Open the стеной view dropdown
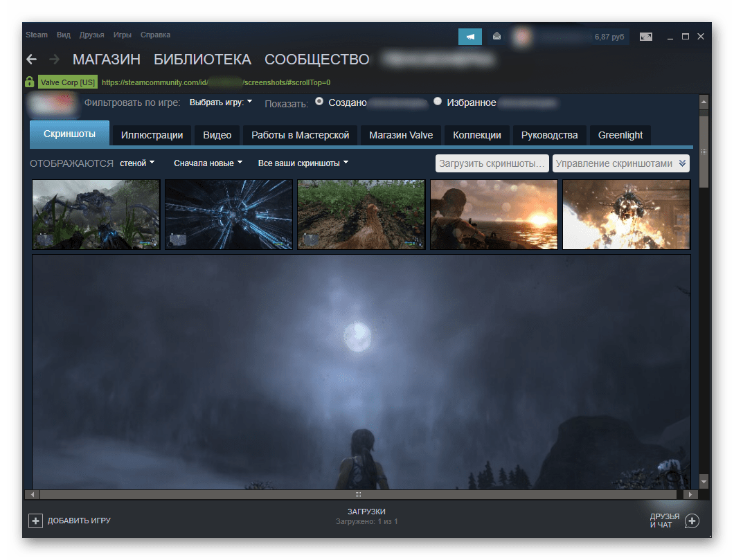The height and width of the screenshot is (560, 734). click(136, 163)
